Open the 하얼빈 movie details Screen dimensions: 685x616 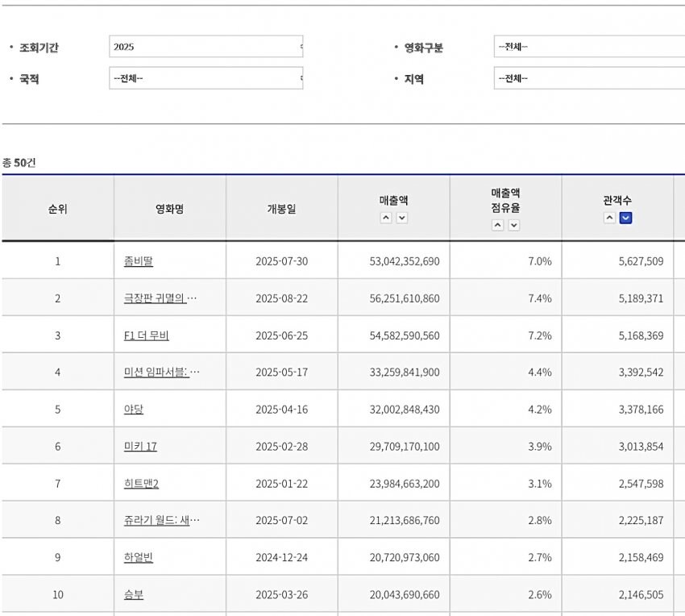click(x=138, y=558)
